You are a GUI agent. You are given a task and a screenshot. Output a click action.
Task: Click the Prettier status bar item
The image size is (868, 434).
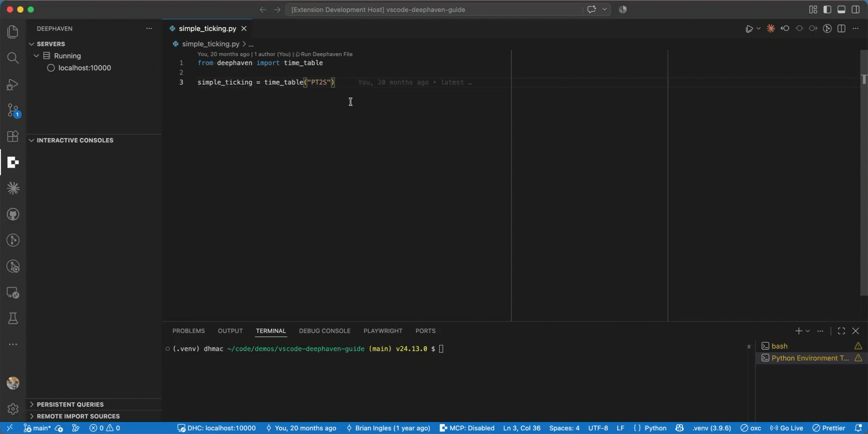[829, 428]
